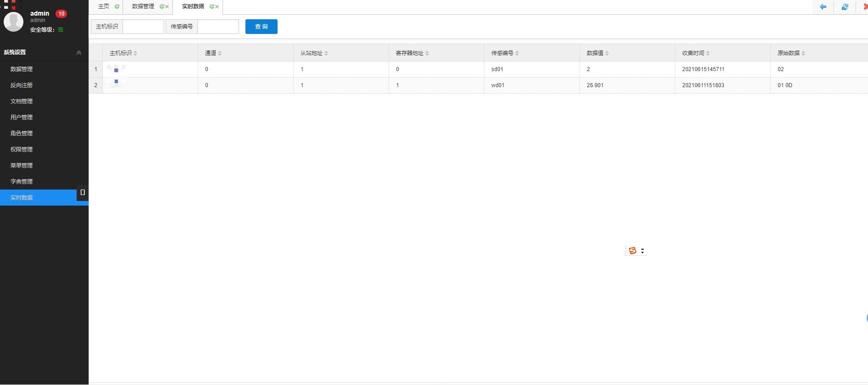Collapse the 系统设置 menu section
Screen dimensions: 868x385
(79, 52)
